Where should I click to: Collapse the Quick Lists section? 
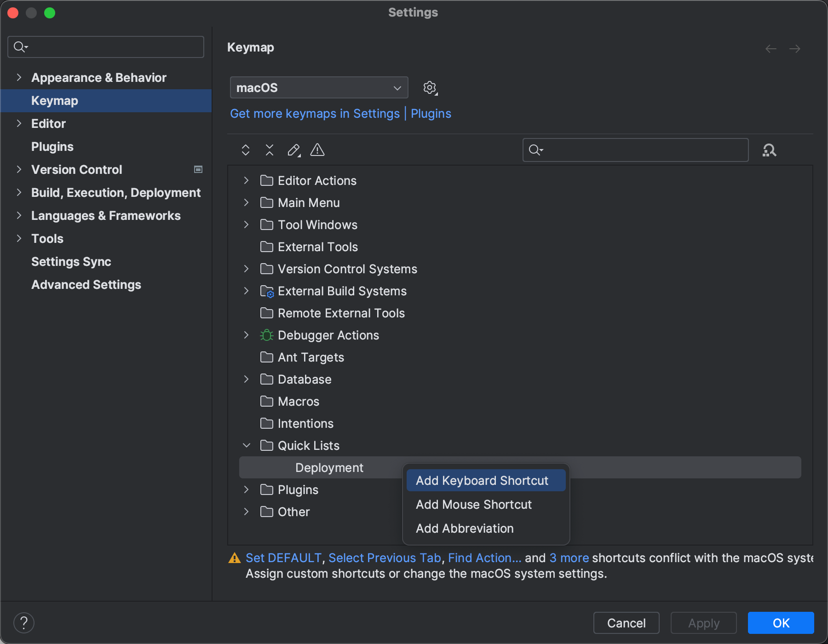[x=246, y=445]
